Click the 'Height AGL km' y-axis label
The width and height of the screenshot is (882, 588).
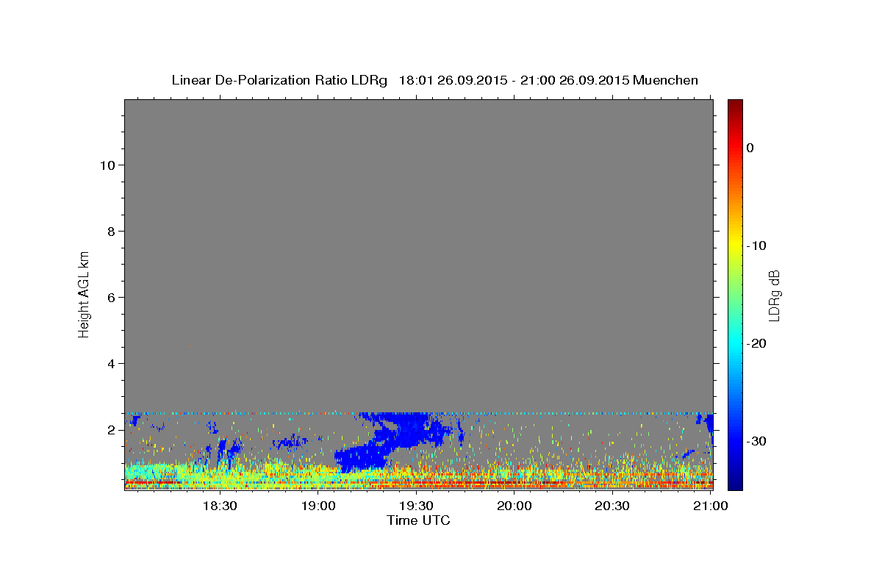85,294
